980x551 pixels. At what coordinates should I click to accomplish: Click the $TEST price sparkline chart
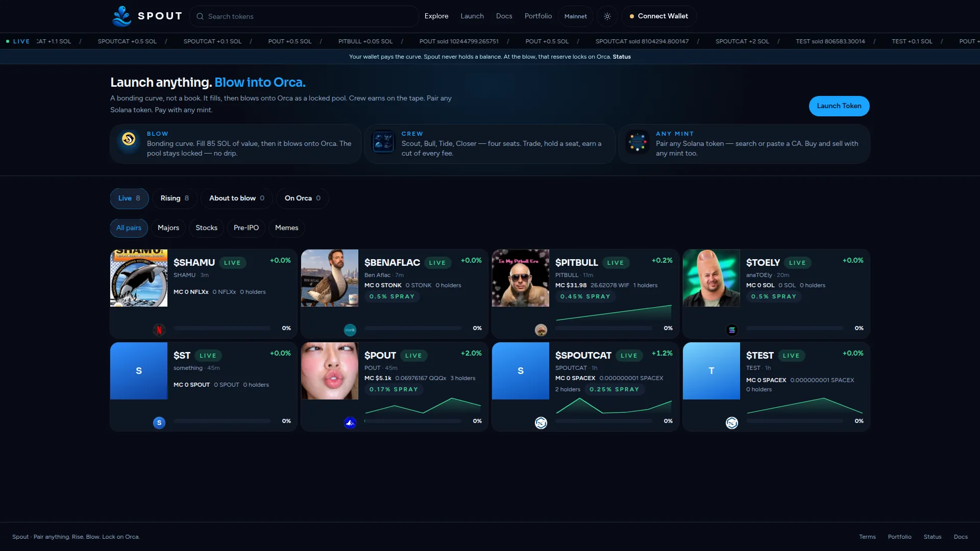click(805, 406)
